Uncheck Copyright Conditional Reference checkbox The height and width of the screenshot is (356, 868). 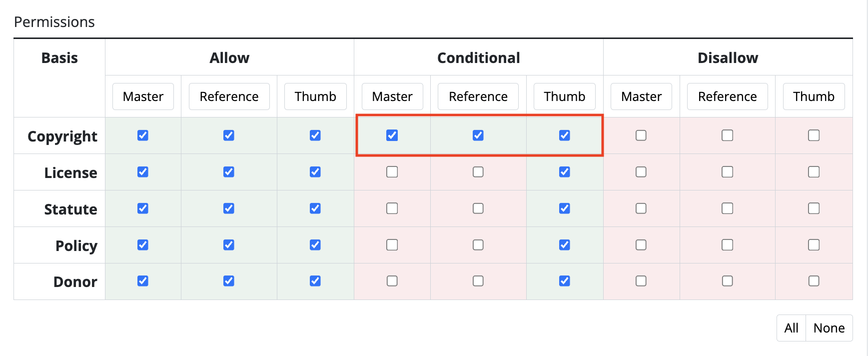point(478,135)
